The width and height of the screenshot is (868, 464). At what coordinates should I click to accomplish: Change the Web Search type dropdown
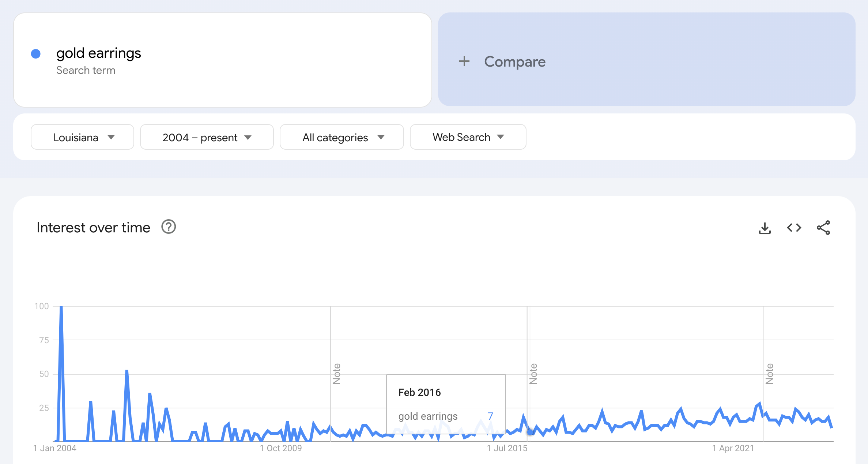point(468,137)
